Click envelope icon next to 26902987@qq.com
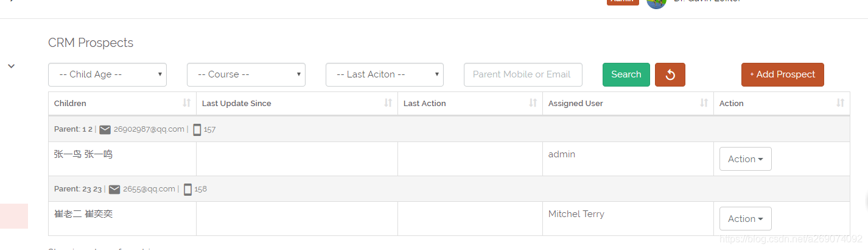Image resolution: width=868 pixels, height=250 pixels. [105, 129]
